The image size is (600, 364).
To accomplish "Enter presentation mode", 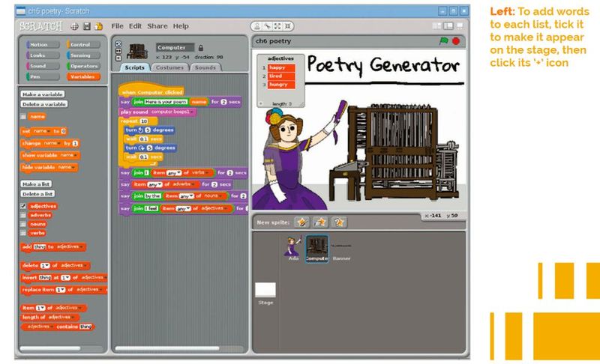I will tap(460, 26).
